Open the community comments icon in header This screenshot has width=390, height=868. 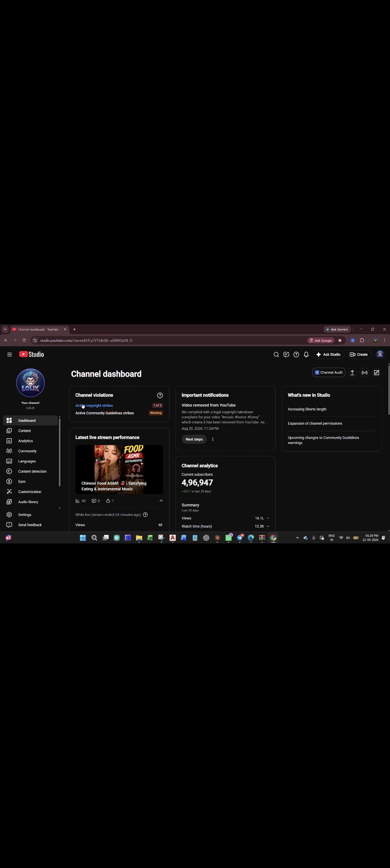pos(286,355)
